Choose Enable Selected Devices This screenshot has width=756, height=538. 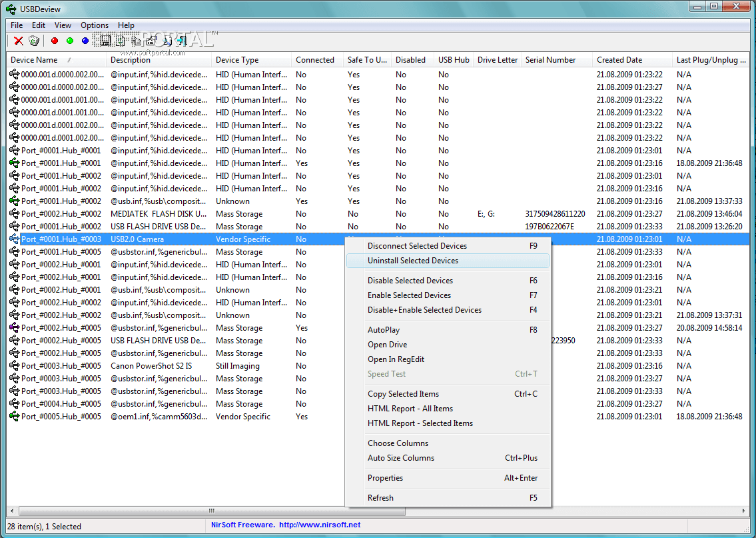448,295
